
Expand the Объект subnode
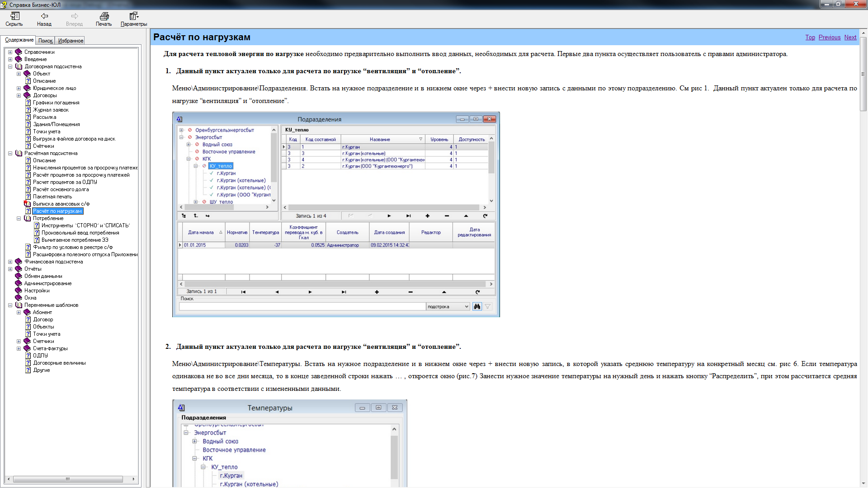pos(19,74)
